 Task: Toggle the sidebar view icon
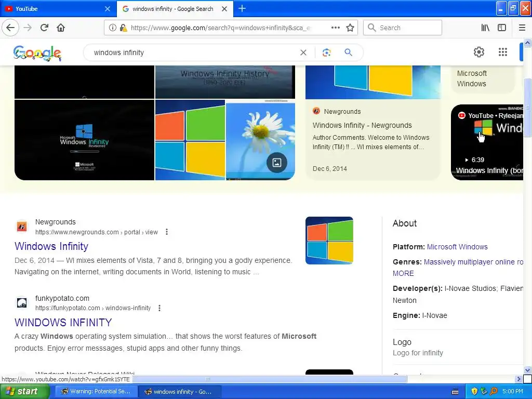[x=502, y=28]
